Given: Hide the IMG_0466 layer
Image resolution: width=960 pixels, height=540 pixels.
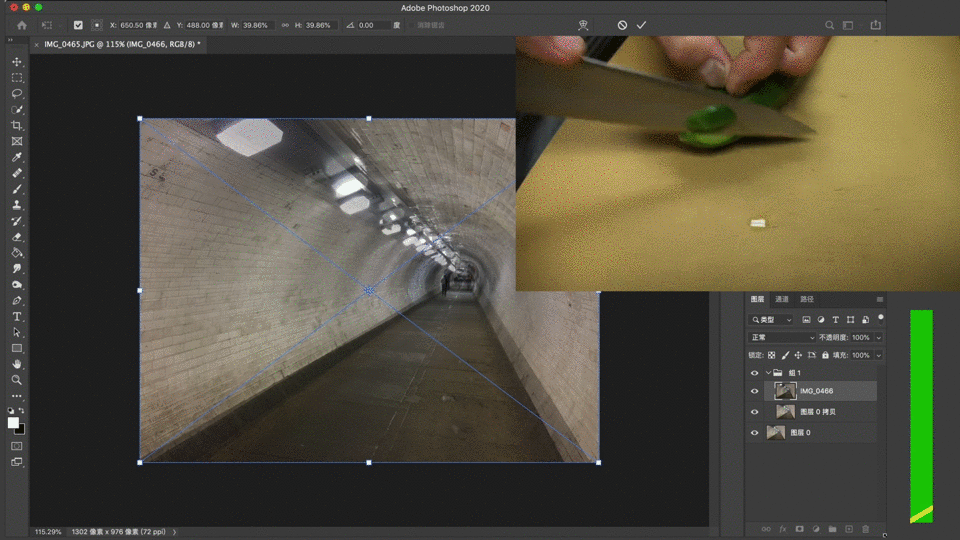Looking at the screenshot, I should (755, 391).
